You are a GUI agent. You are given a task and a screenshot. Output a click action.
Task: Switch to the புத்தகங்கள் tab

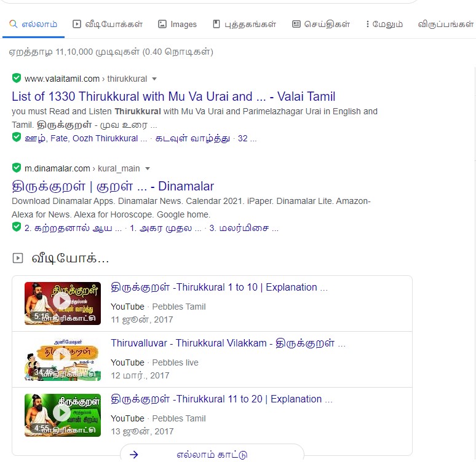coord(244,24)
